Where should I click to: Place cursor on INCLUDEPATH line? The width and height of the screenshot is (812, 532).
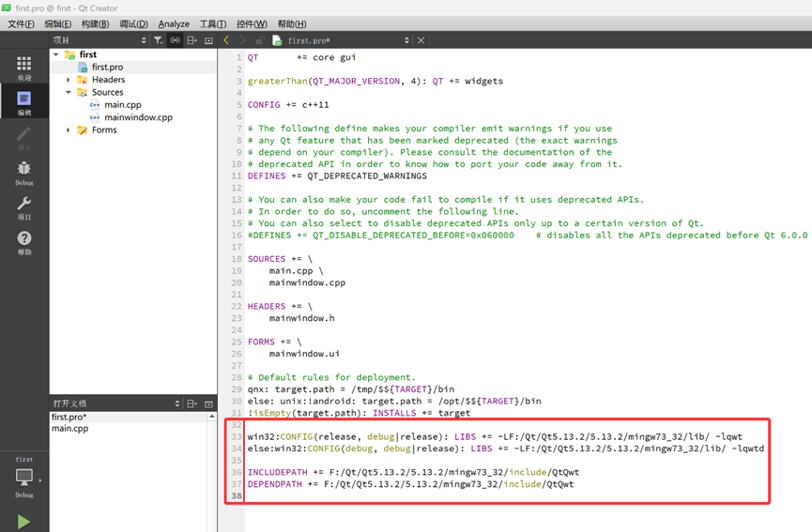click(x=413, y=472)
